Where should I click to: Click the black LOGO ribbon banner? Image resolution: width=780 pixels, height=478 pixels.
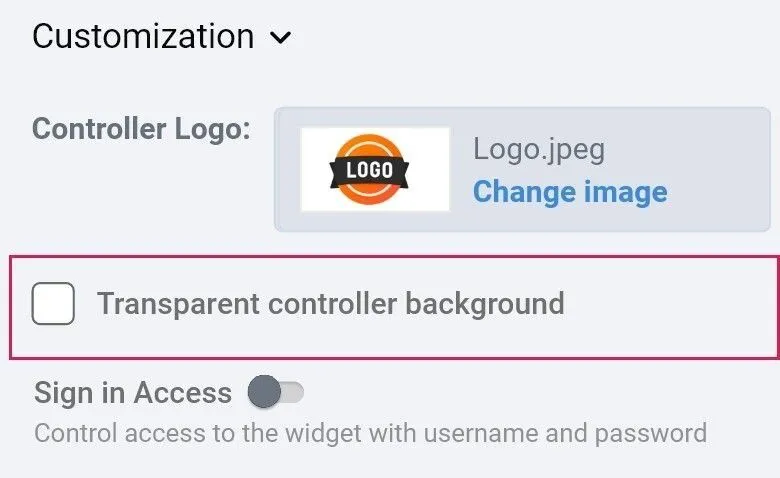point(369,171)
